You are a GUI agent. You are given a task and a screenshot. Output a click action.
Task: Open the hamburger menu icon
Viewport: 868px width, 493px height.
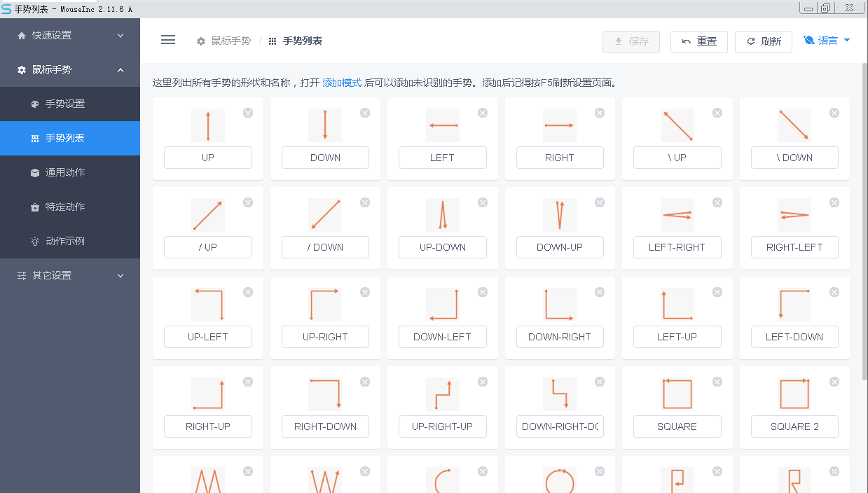point(168,40)
